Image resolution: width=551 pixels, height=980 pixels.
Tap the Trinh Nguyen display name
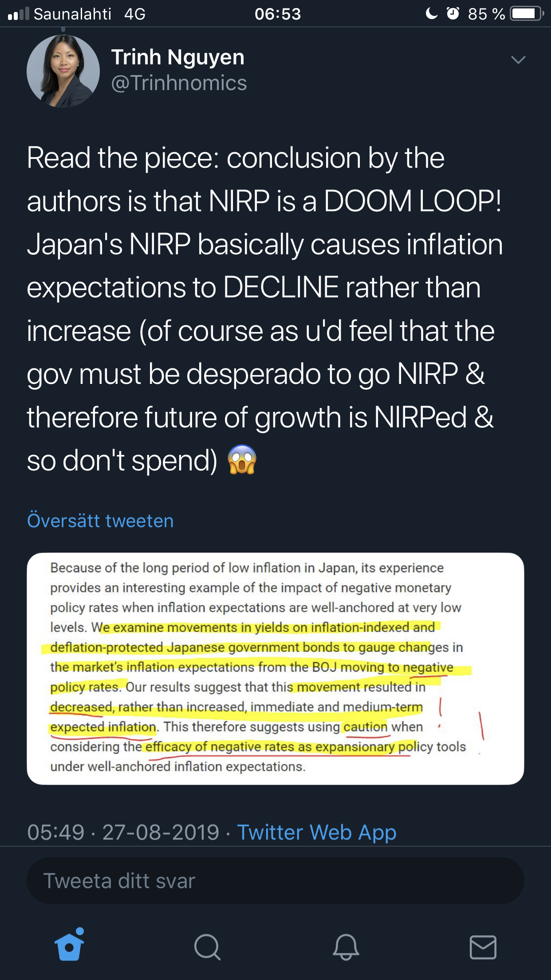pyautogui.click(x=177, y=57)
